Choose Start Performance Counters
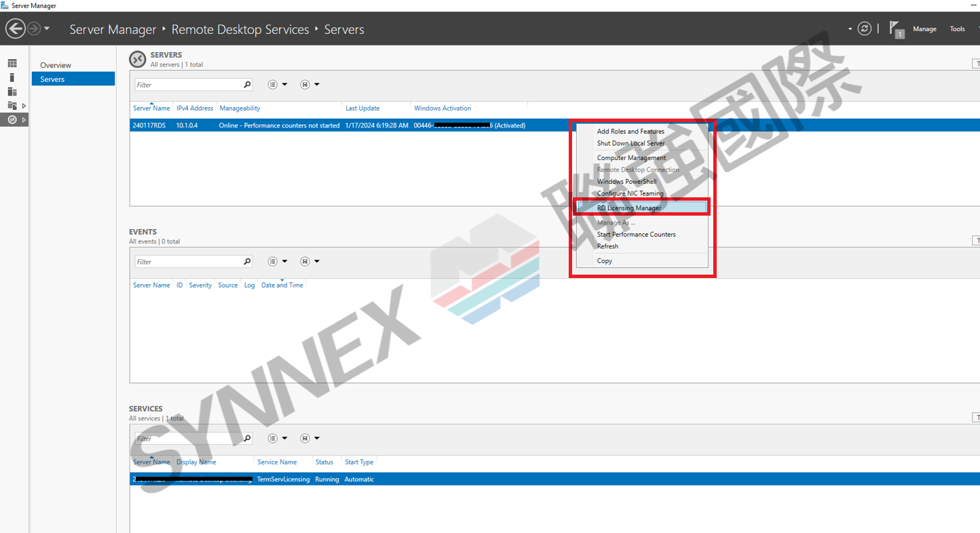This screenshot has width=980, height=533. click(636, 235)
